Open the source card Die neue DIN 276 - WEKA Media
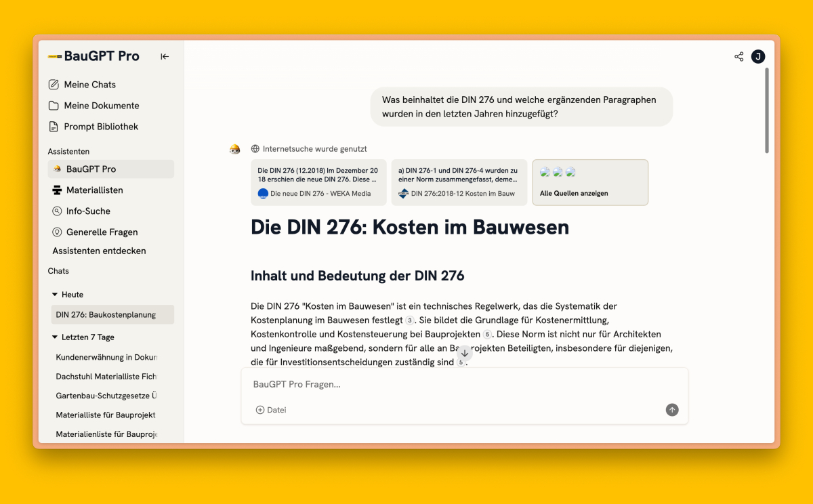The image size is (813, 504). (x=318, y=182)
